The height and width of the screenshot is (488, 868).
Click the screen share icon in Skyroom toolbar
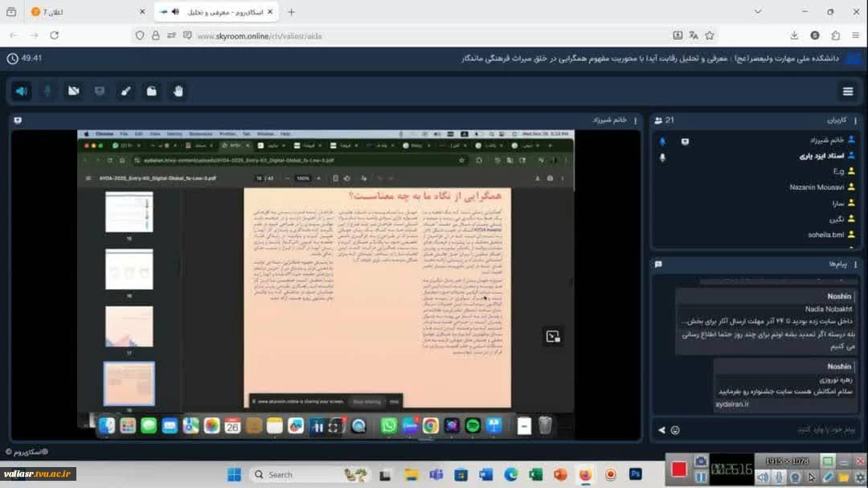100,91
